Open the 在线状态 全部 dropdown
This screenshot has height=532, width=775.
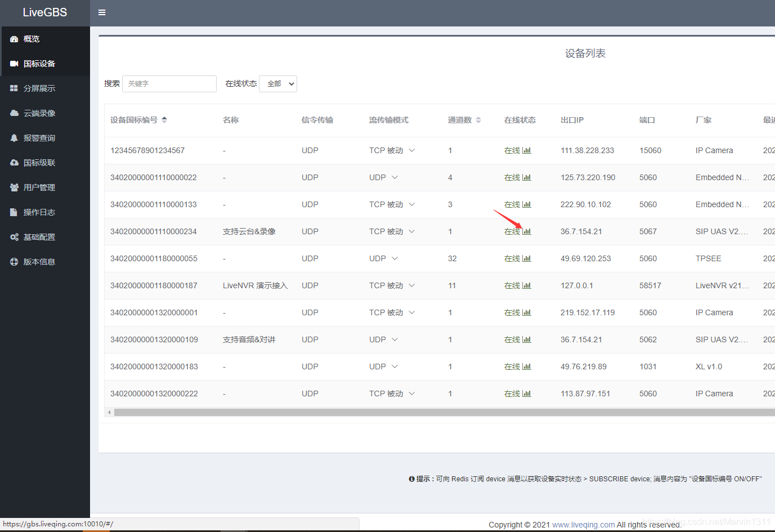pos(278,84)
